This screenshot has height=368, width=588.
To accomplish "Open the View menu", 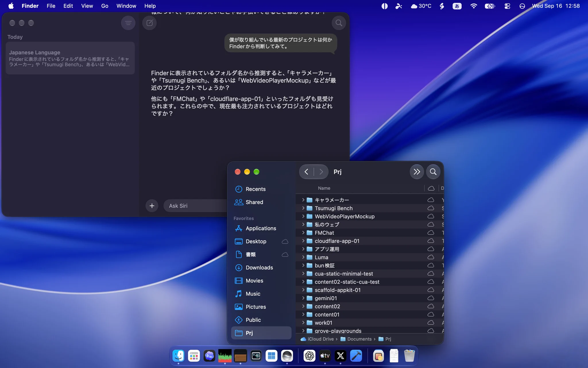I will point(87,6).
